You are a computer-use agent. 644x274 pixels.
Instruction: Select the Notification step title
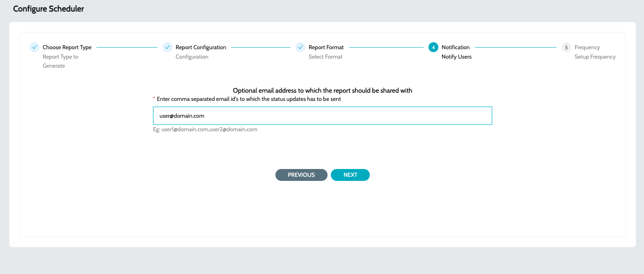456,47
